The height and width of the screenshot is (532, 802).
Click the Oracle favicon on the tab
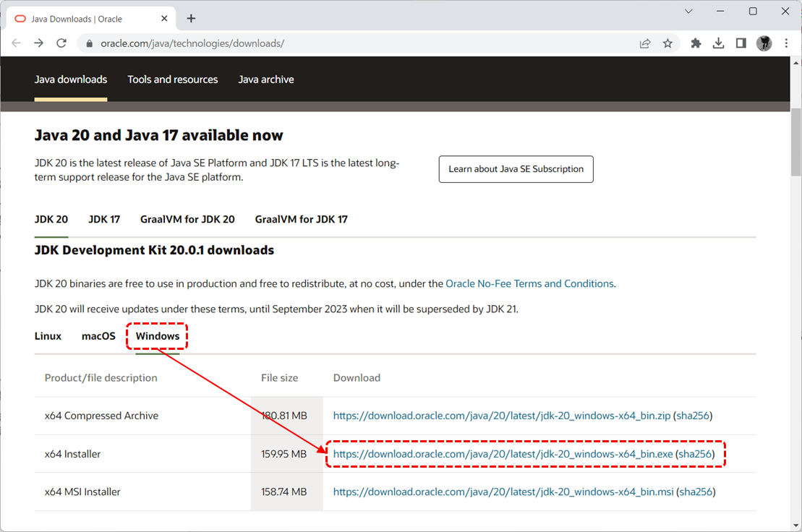pos(20,19)
